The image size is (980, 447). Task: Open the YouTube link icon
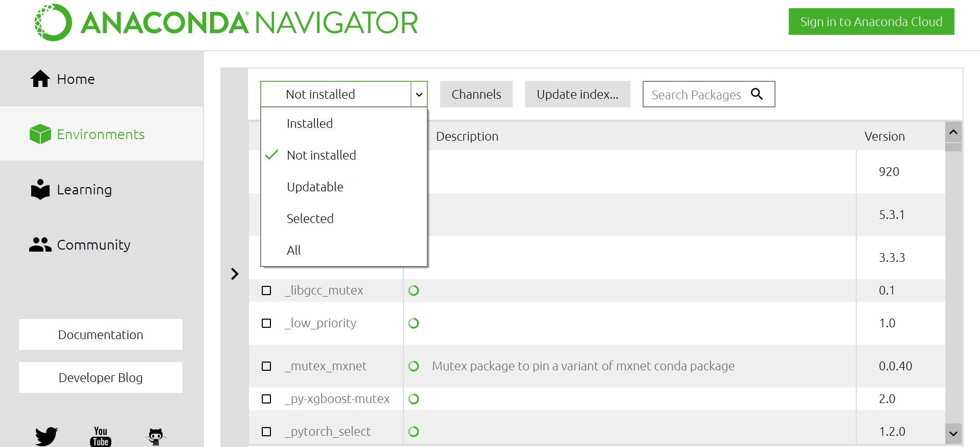(x=101, y=436)
